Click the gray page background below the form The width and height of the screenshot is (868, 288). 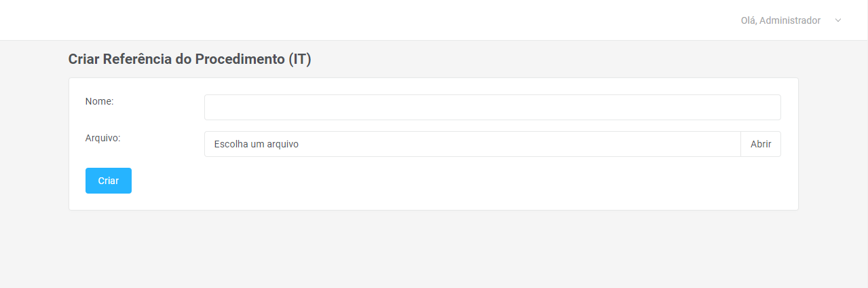tap(434, 251)
